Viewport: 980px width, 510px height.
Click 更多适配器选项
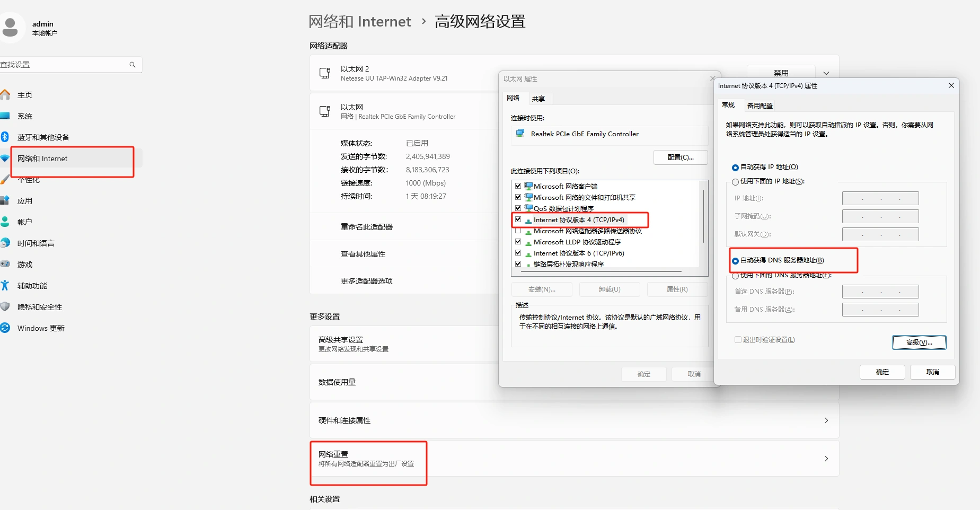(x=367, y=281)
